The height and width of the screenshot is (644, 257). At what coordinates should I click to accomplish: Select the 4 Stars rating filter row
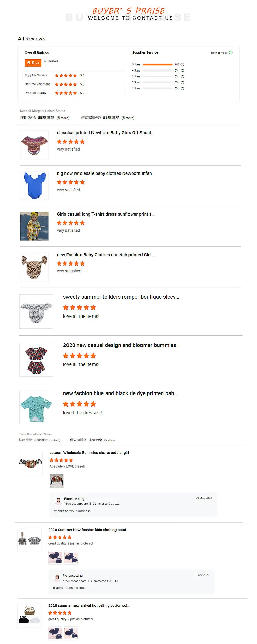[x=158, y=70]
